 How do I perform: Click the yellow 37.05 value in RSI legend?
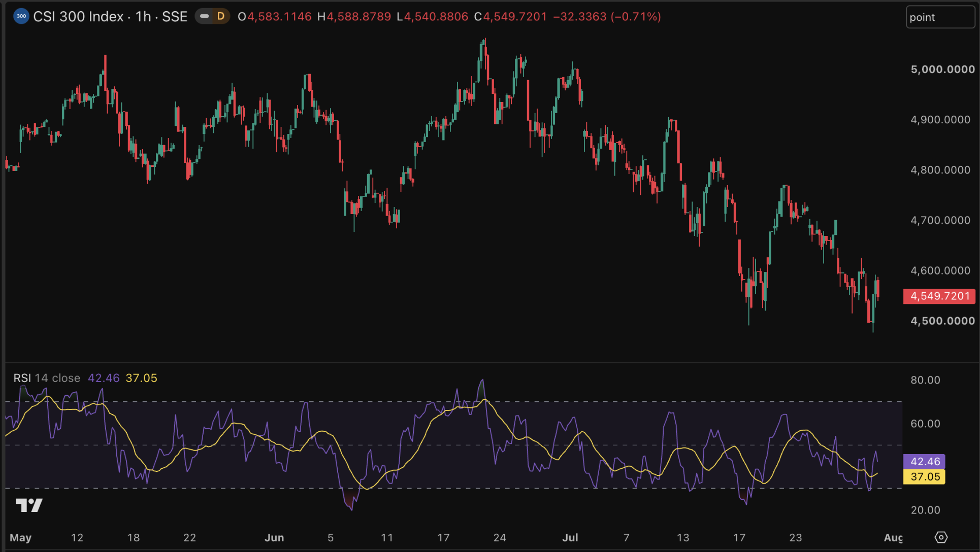point(141,378)
